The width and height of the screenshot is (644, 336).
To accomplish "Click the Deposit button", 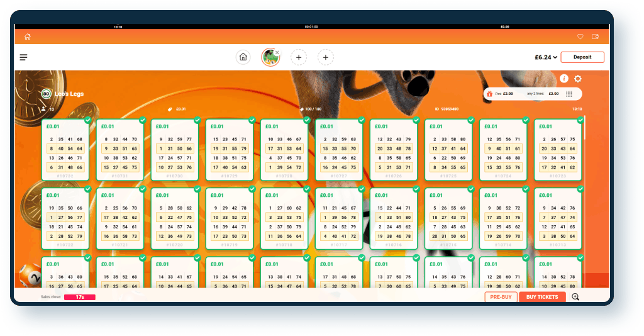I will tap(582, 57).
